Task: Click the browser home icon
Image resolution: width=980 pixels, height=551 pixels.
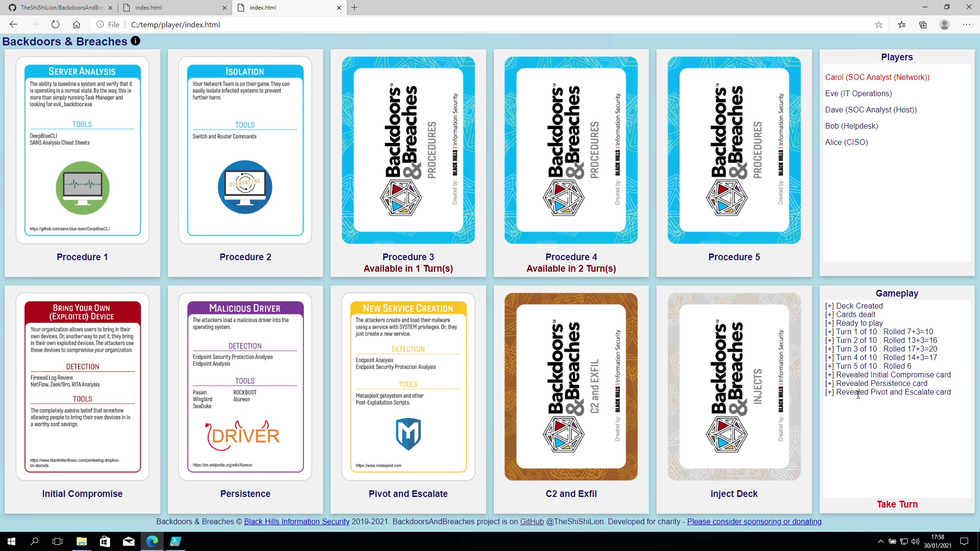Action: pyautogui.click(x=77, y=24)
